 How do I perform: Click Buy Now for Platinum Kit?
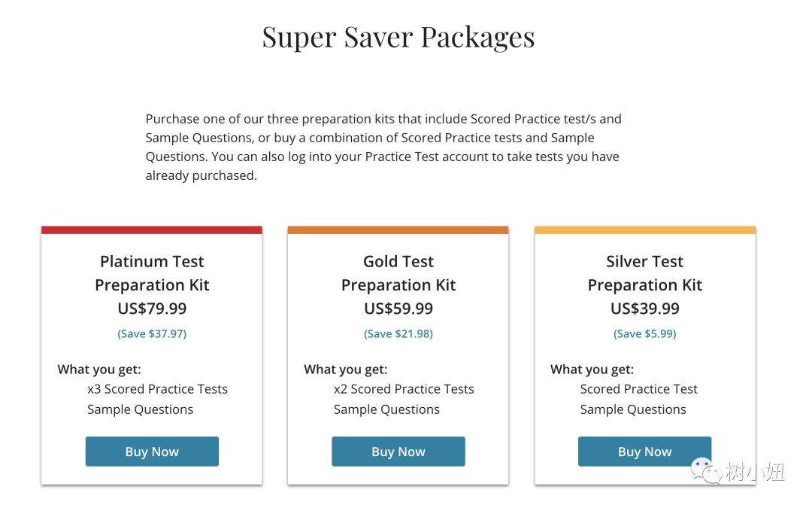coord(152,452)
